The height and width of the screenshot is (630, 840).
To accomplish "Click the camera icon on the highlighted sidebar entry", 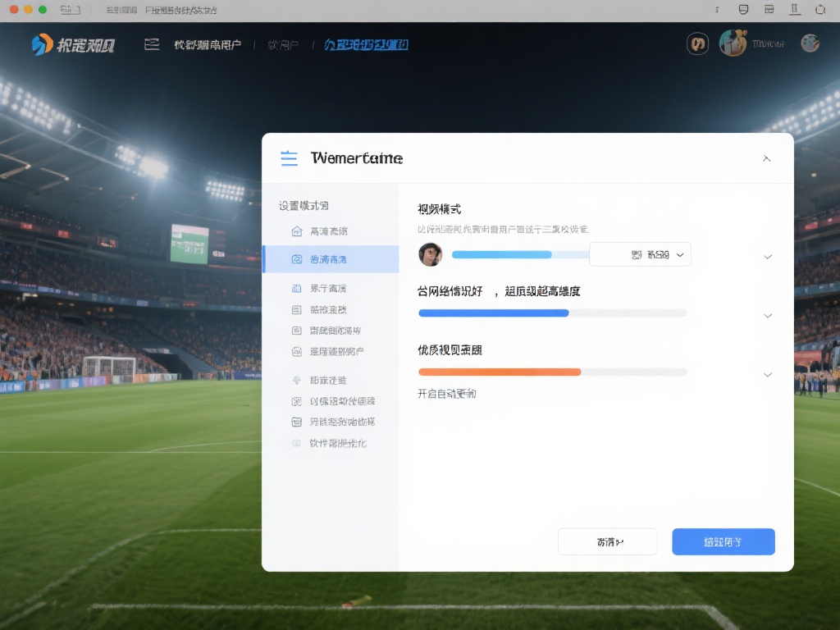I will [x=296, y=259].
